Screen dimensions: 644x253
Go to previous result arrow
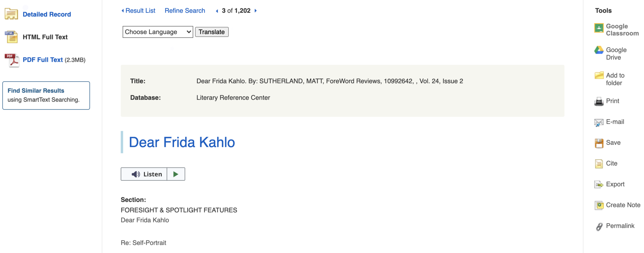click(x=217, y=11)
